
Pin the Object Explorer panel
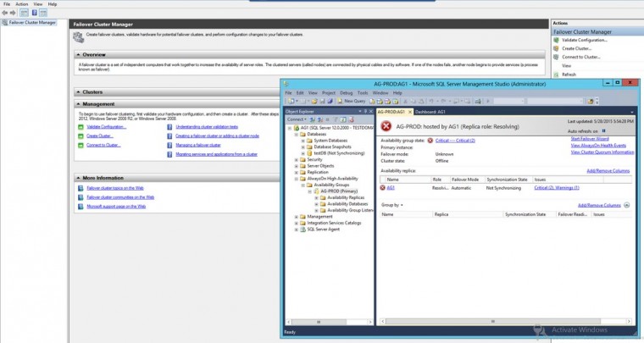(365, 112)
